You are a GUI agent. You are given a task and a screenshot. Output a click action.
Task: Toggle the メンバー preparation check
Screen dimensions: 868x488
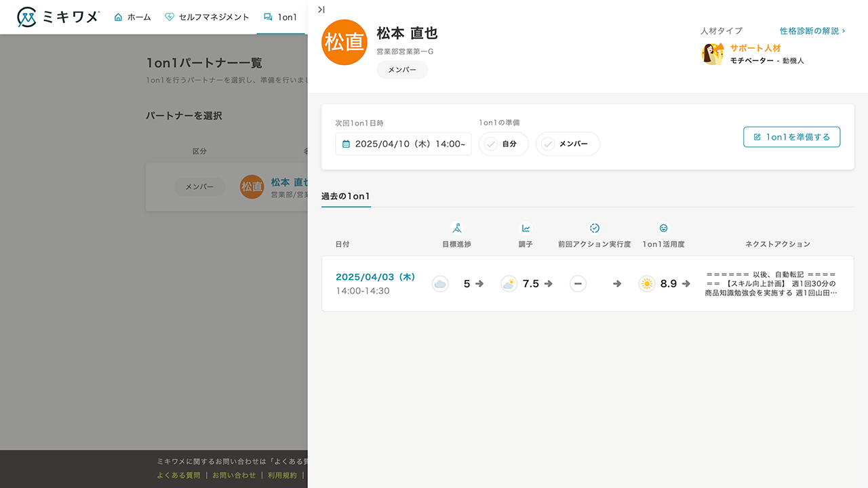pos(568,144)
